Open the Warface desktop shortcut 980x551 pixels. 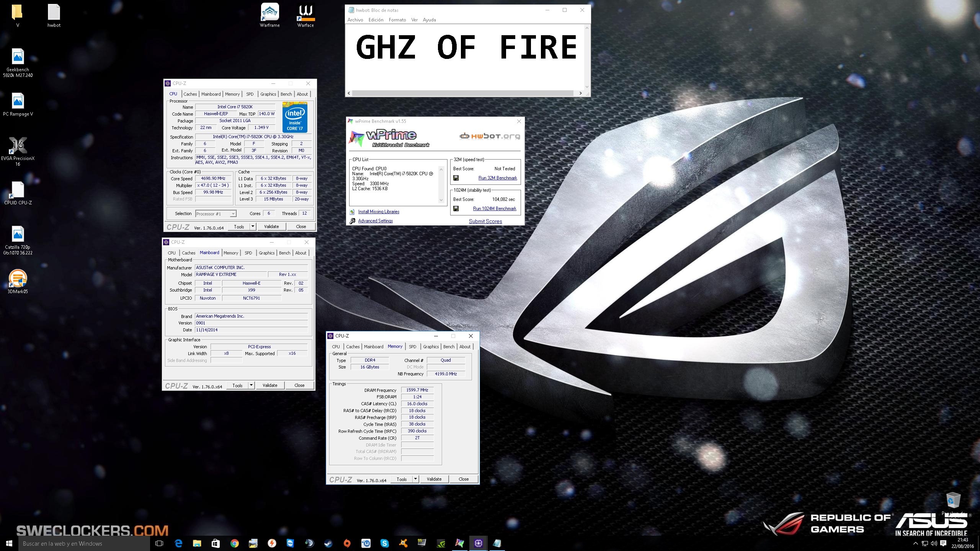pos(305,15)
